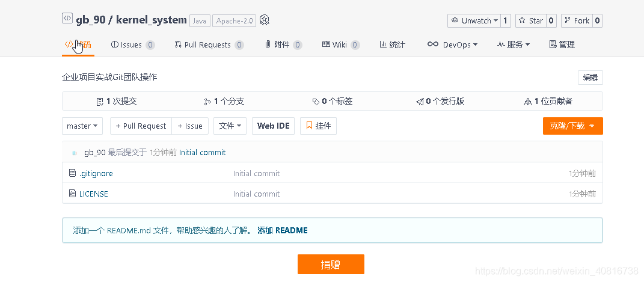Click the file icon next to LICENSE
The width and height of the screenshot is (644, 282).
[72, 194]
